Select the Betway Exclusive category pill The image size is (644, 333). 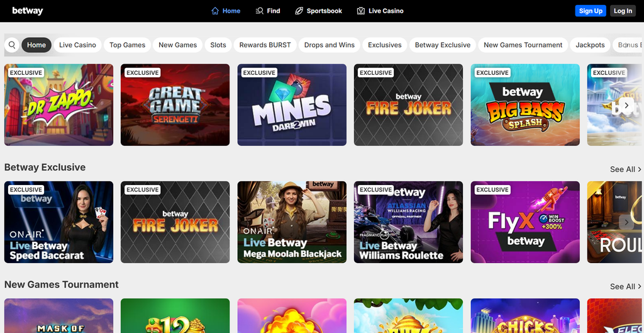(443, 45)
